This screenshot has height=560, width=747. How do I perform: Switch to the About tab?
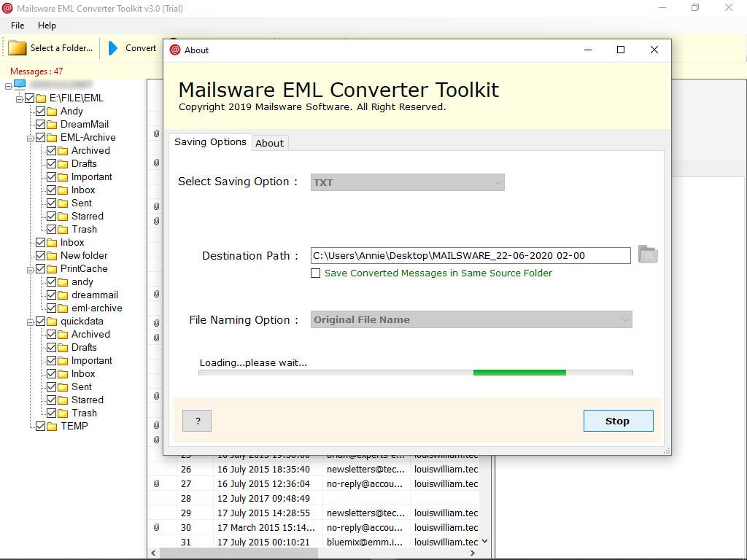(269, 142)
